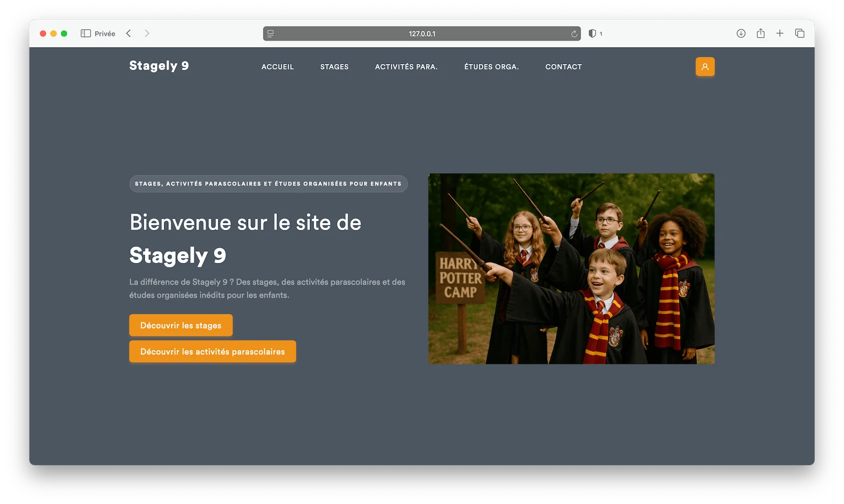Viewport: 844px width, 504px height.
Task: Click the Harry Potter Camp image
Action: [571, 269]
